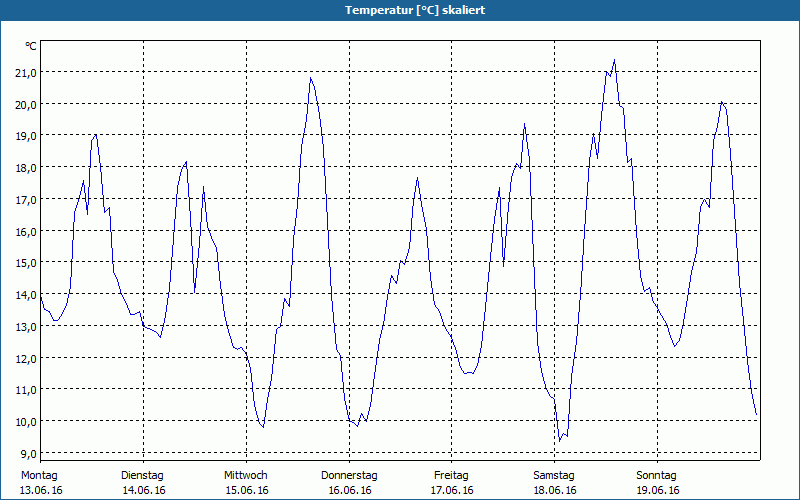This screenshot has height=500, width=800.
Task: Click the 18,0 axis value
Action: pos(26,168)
